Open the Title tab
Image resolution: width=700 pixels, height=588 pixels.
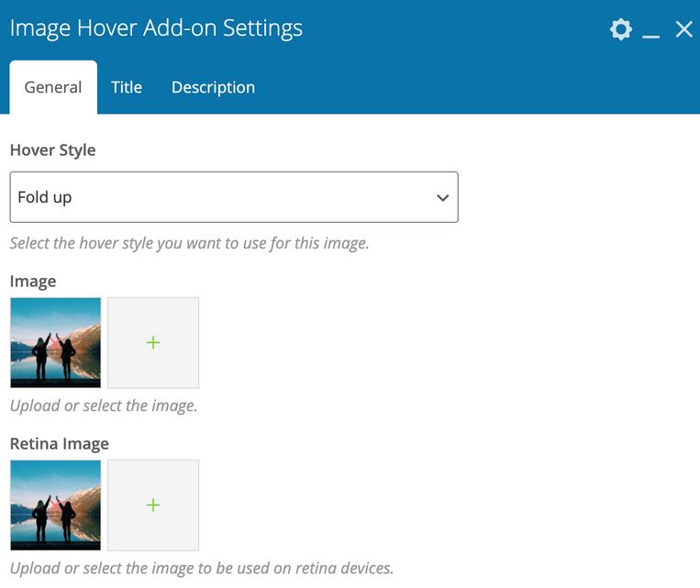(127, 87)
